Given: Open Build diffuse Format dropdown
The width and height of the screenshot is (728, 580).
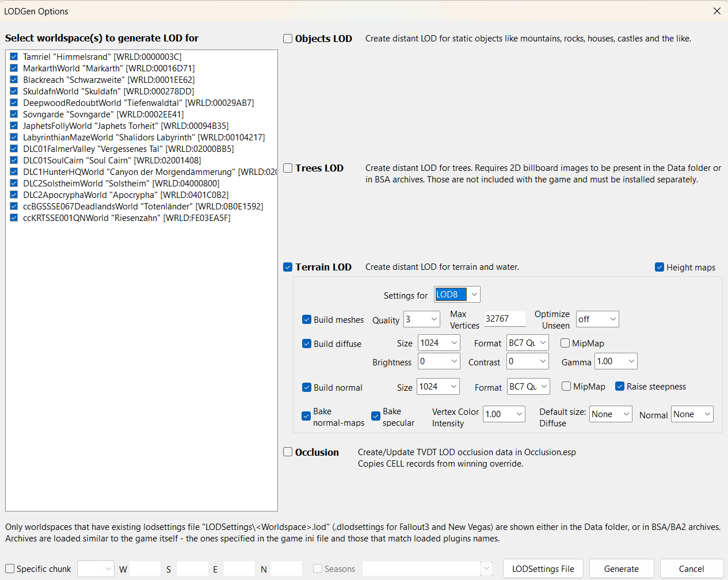Looking at the screenshot, I should click(528, 343).
